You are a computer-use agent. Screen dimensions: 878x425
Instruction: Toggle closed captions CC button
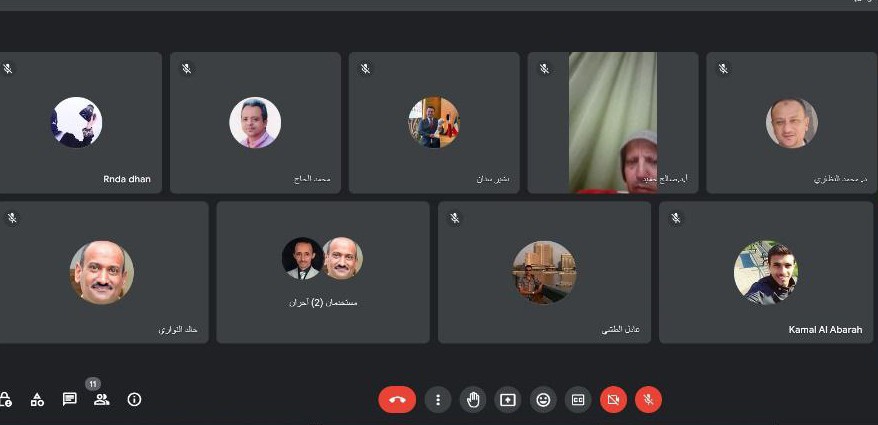tap(578, 400)
